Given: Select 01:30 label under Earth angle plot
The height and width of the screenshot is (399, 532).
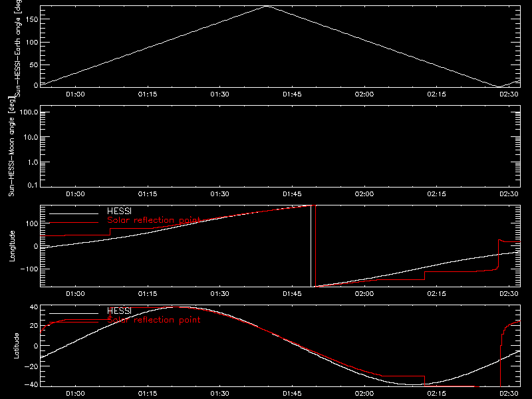Looking at the screenshot, I should (220, 94).
